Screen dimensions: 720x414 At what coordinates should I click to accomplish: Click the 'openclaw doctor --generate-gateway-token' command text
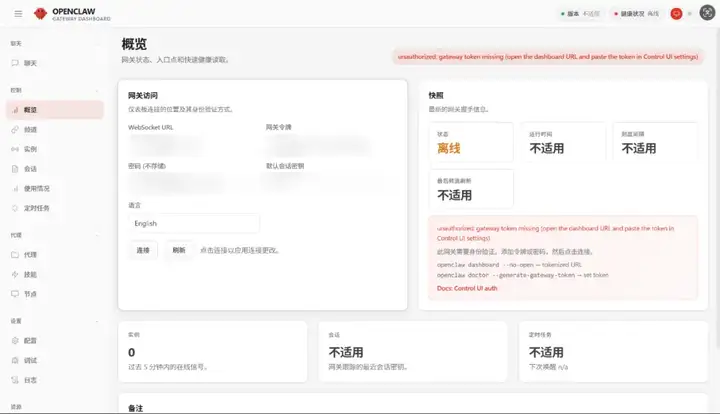506,275
